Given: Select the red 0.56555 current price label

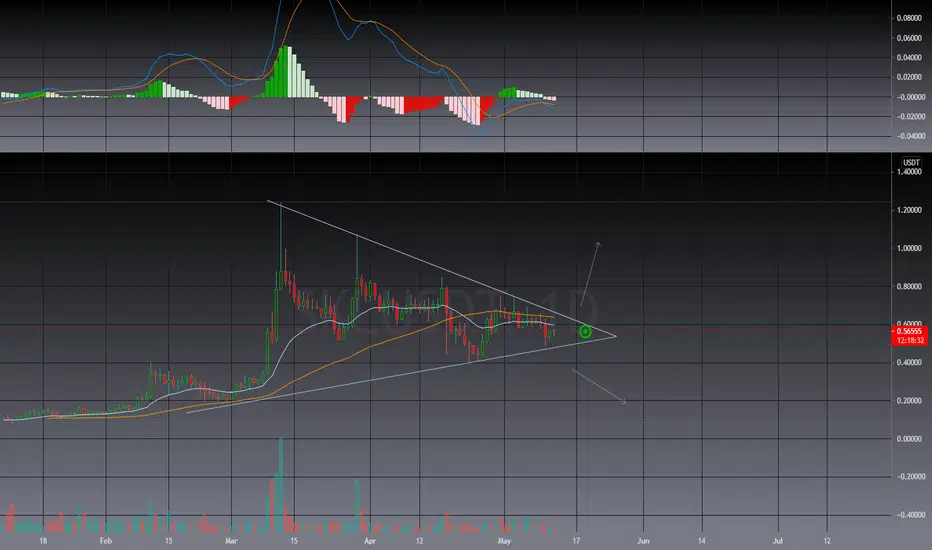Looking at the screenshot, I should pos(909,331).
